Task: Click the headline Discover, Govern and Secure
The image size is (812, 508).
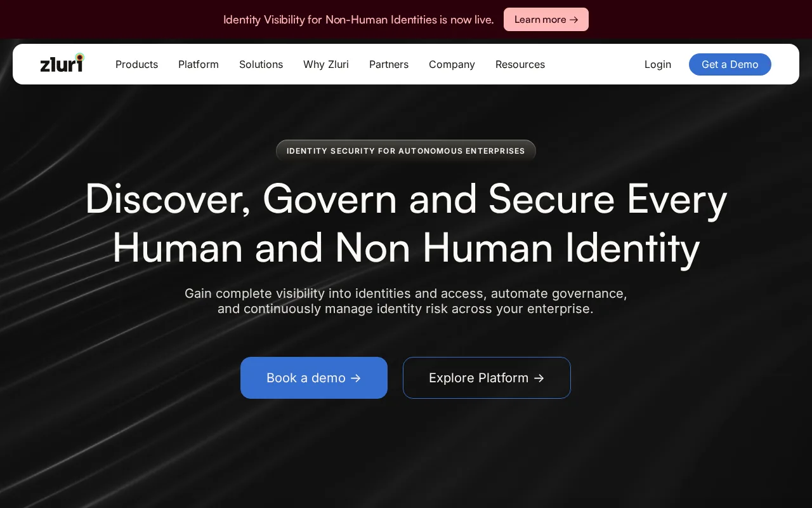Action: coord(406,223)
